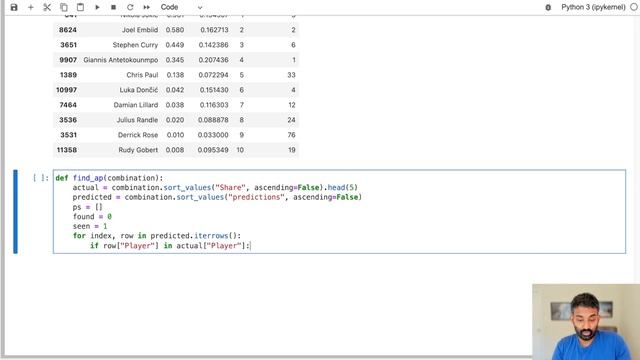Paste cell from the clipboard
The height and width of the screenshot is (360, 640).
[80, 7]
